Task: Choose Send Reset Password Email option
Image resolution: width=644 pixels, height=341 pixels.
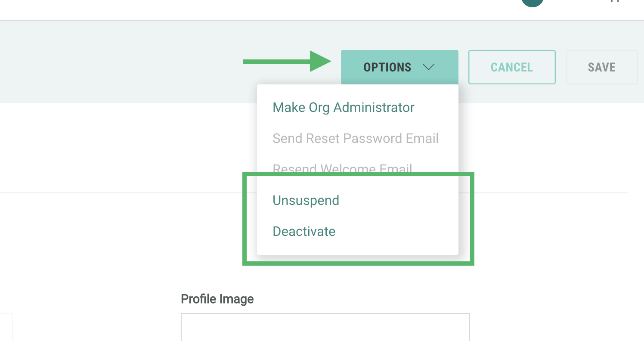Action: (356, 138)
